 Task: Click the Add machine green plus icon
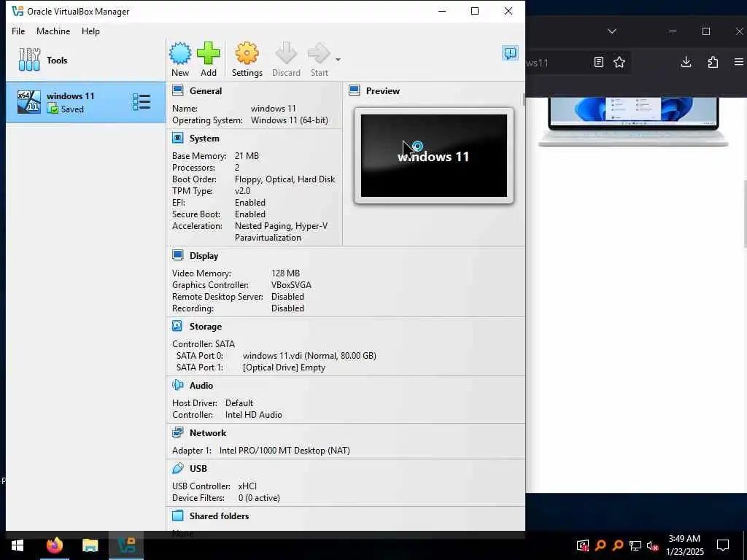click(x=208, y=53)
